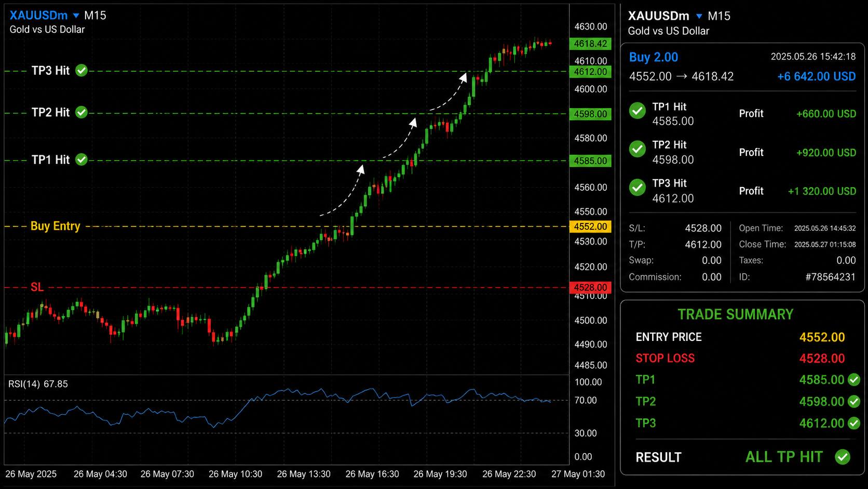The height and width of the screenshot is (489, 868).
Task: Select the green check left of the order panel's TP3 Hit 4612.00
Action: (x=637, y=188)
